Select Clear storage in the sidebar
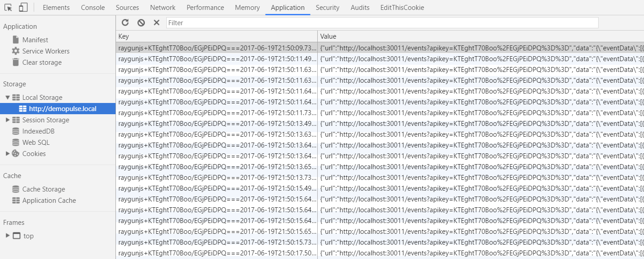Image resolution: width=644 pixels, height=259 pixels. [42, 62]
